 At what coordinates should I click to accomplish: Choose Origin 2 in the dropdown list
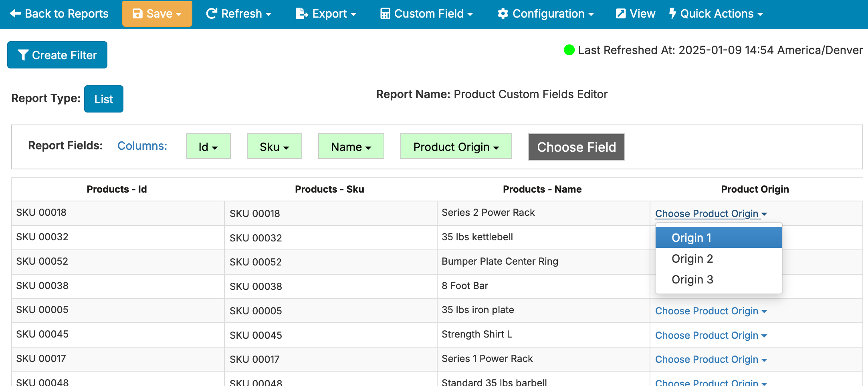(692, 259)
